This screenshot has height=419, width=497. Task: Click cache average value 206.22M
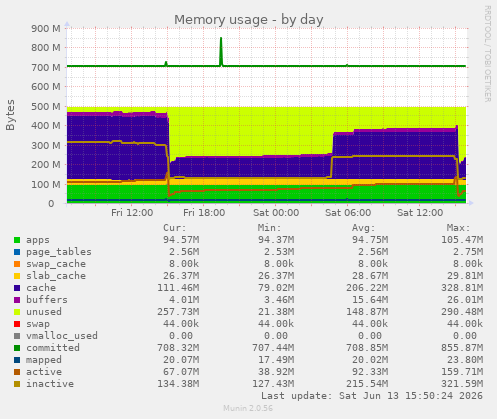pyautogui.click(x=367, y=288)
